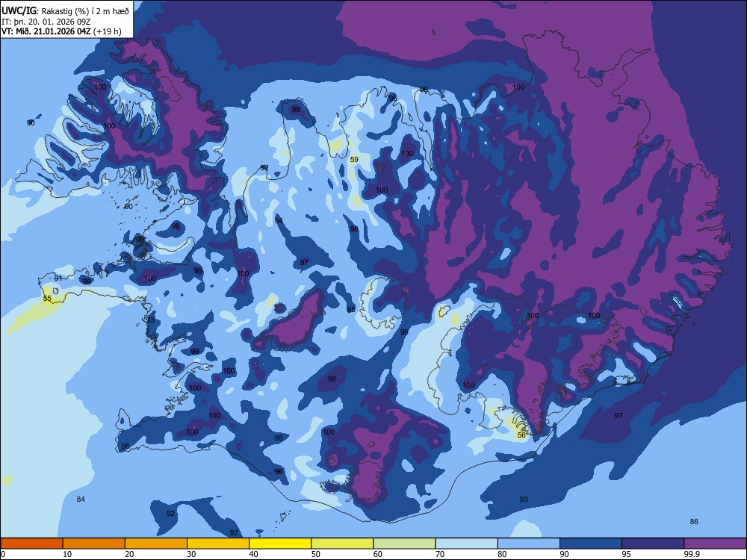Click the legend tick label '80'

point(502,554)
